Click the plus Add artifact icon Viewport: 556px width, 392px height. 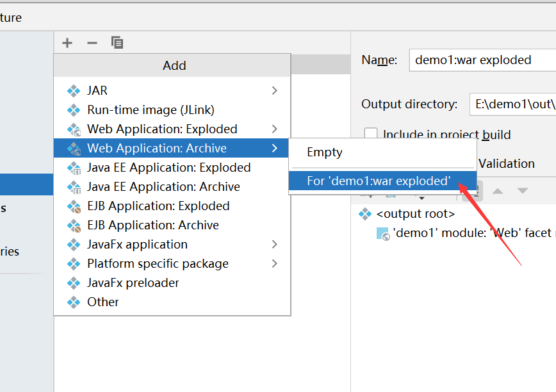67,43
